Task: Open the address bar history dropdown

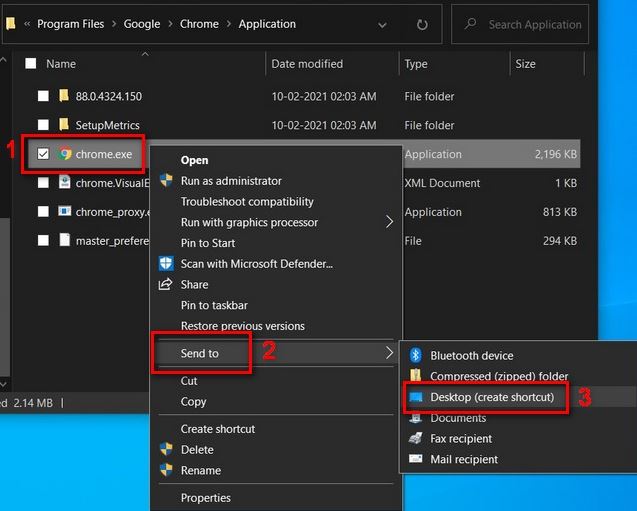Action: (x=382, y=25)
